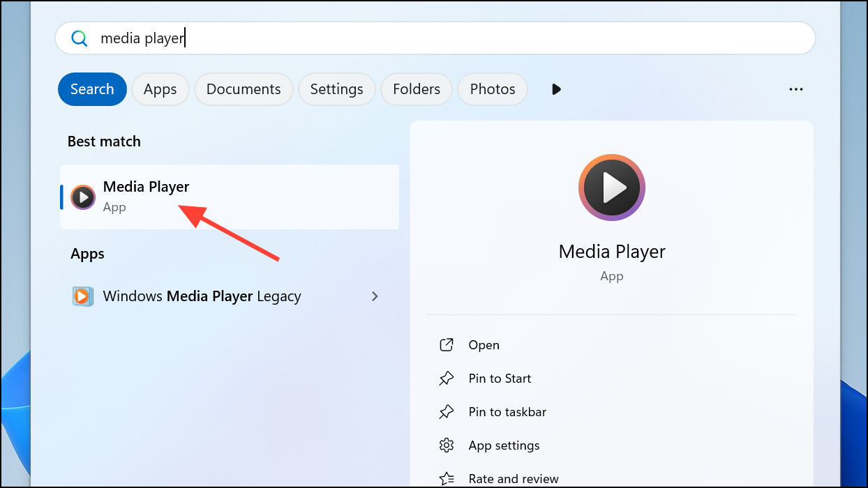This screenshot has width=868, height=488.
Task: Switch to the Apps filter tab
Action: pos(160,89)
